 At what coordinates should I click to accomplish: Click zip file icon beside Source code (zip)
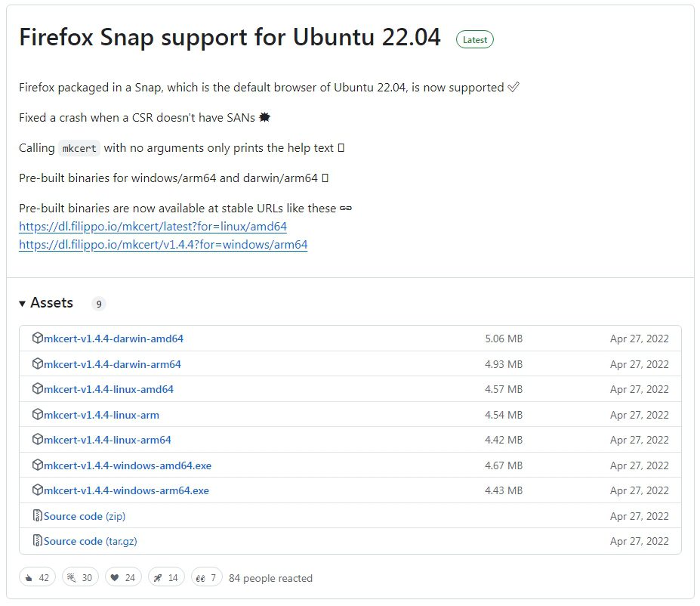click(x=37, y=516)
